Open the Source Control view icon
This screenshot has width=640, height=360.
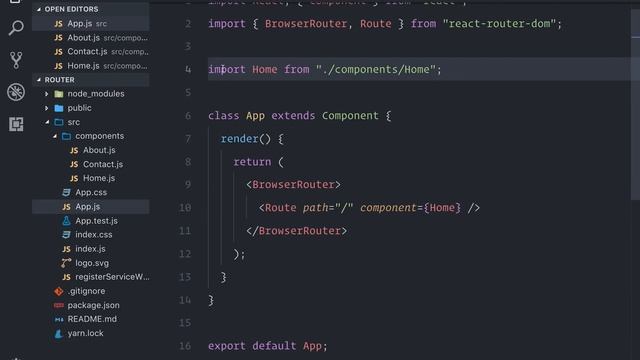(16, 60)
